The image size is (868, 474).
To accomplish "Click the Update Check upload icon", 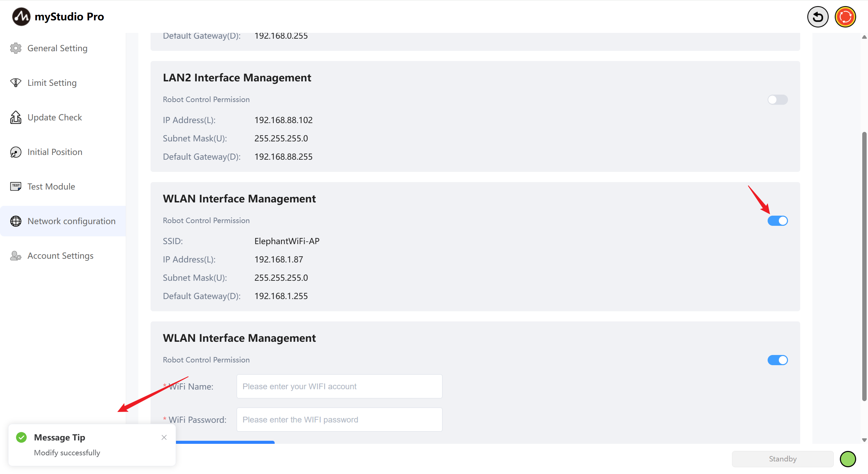I will coord(16,117).
